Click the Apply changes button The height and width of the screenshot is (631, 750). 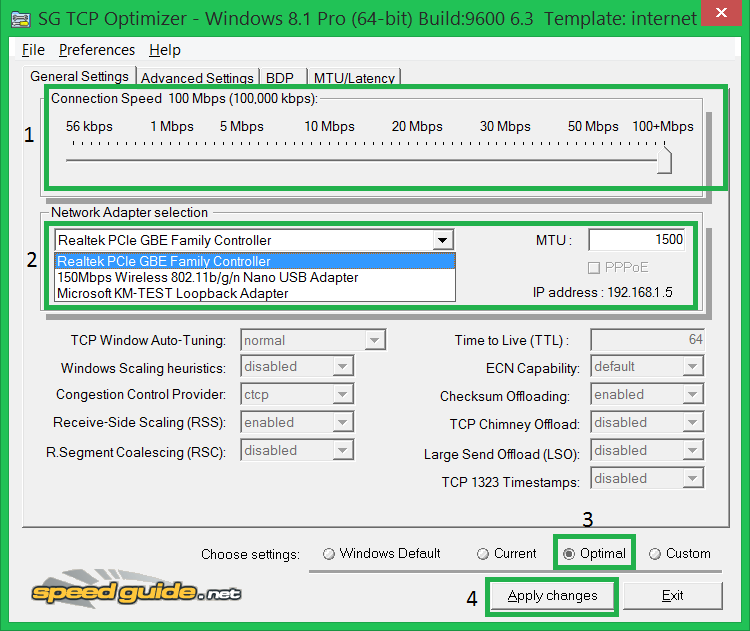coord(552,596)
